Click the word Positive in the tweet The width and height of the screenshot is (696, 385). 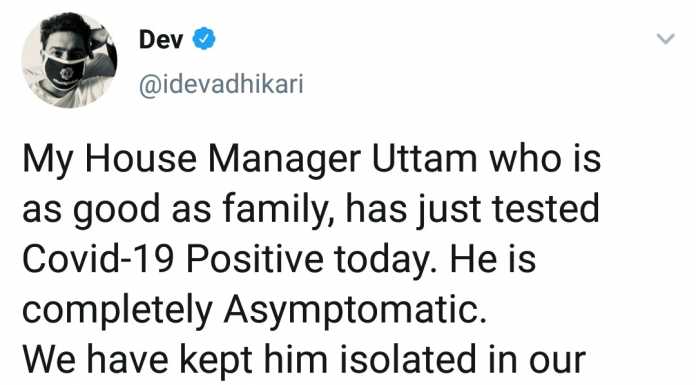[x=254, y=259]
